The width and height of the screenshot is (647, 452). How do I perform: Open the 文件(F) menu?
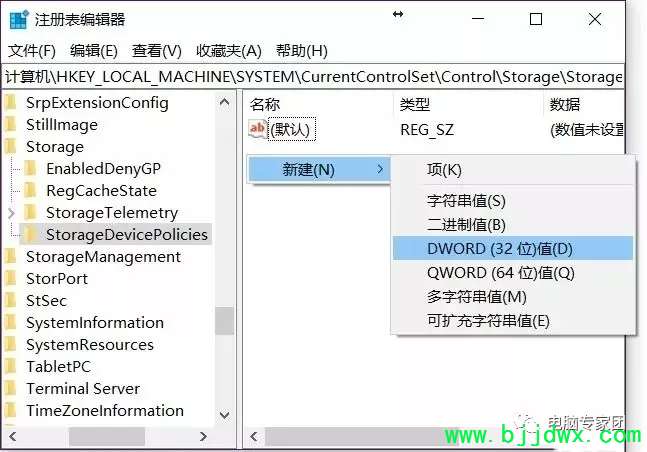click(x=32, y=51)
